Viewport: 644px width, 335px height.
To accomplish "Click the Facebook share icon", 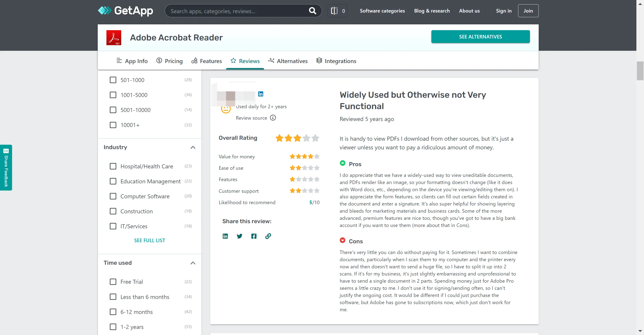I will click(254, 236).
